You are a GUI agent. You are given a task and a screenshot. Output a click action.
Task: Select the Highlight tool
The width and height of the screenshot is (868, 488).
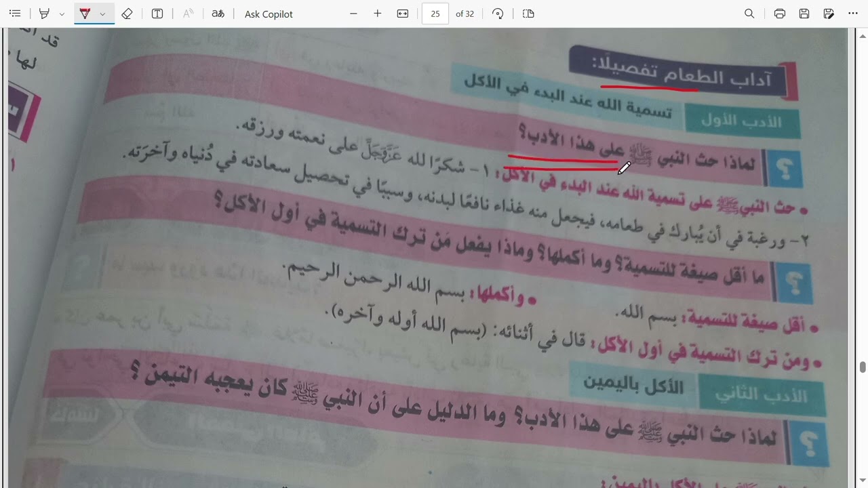tap(44, 14)
